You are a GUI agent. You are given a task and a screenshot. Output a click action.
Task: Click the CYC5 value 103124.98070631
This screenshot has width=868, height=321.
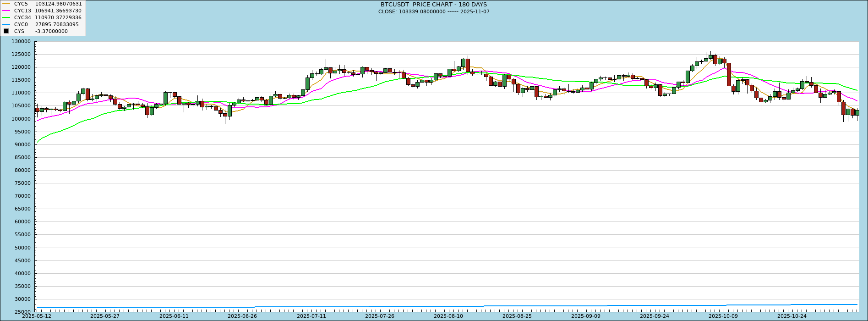pyautogui.click(x=58, y=4)
